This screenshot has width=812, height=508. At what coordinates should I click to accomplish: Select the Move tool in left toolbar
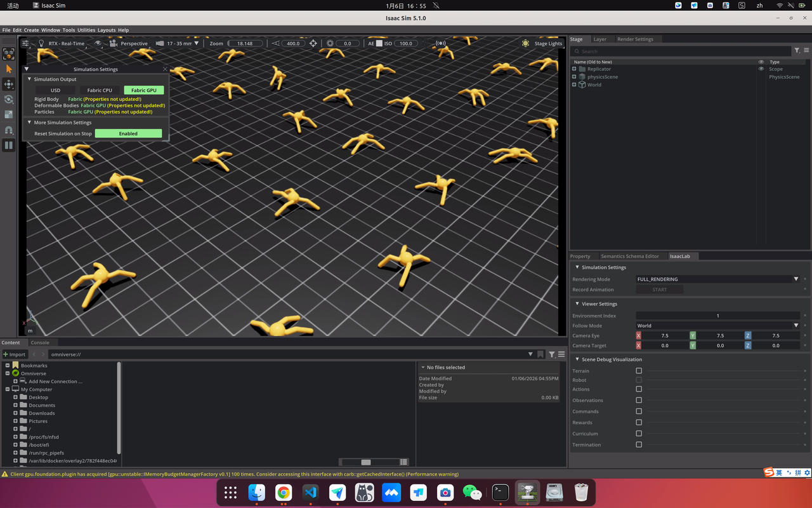pyautogui.click(x=9, y=84)
